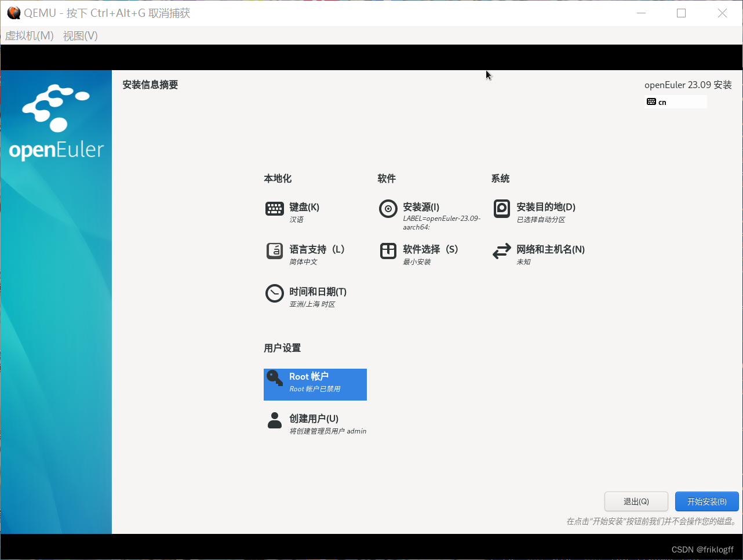Click the '系统' section heading
This screenshot has height=560, width=743.
click(500, 179)
